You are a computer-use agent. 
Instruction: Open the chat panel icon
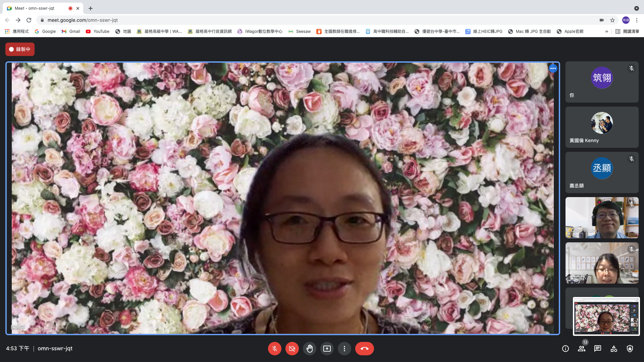pyautogui.click(x=598, y=349)
